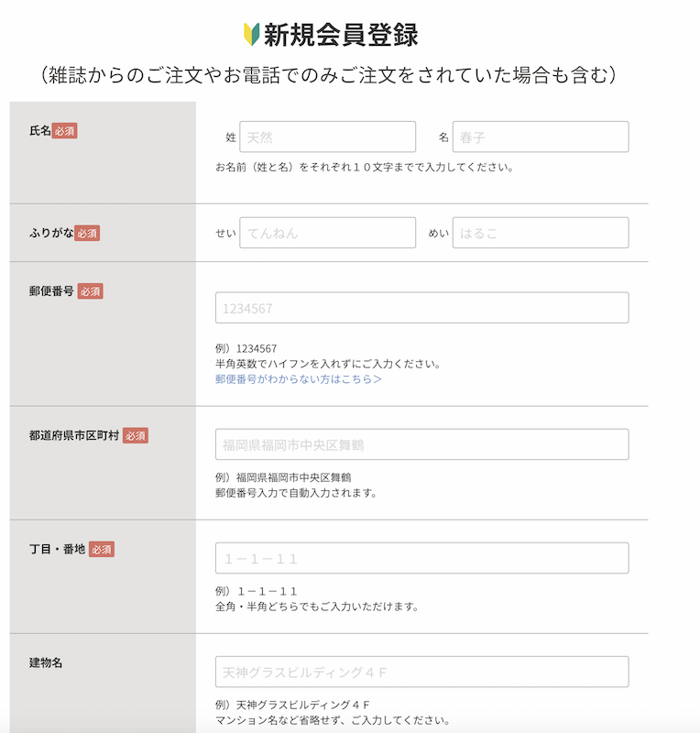Focus the 名 given name input field

(x=541, y=137)
